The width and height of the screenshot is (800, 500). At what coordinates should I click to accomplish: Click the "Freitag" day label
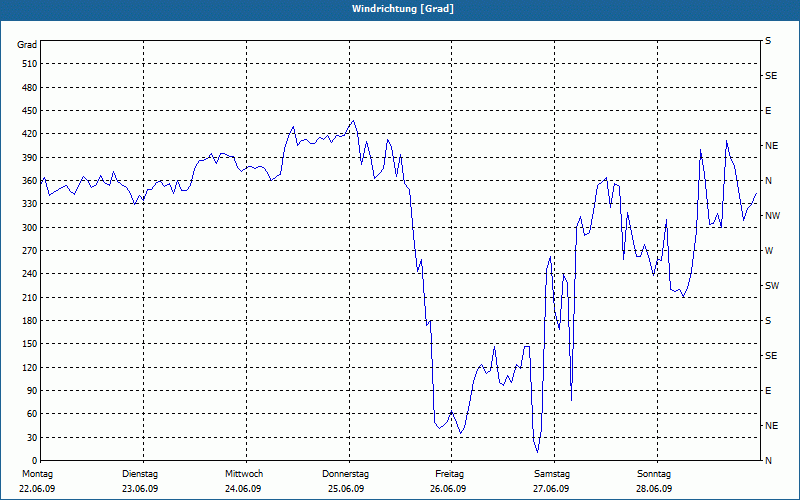(x=449, y=474)
